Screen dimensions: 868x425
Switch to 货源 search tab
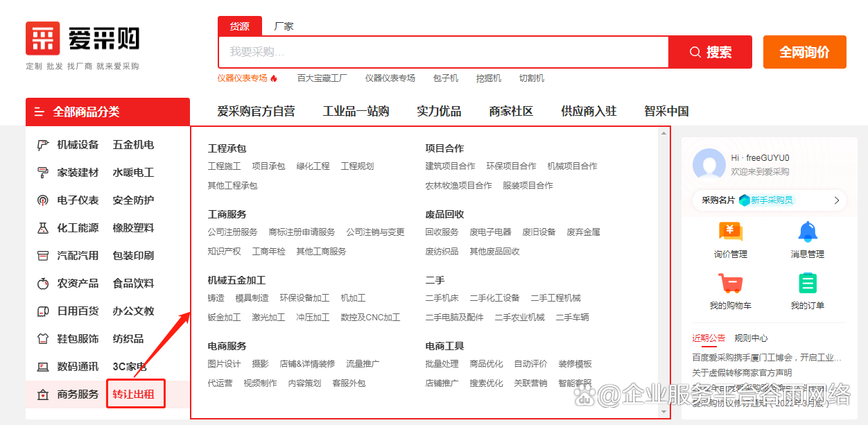tap(240, 26)
